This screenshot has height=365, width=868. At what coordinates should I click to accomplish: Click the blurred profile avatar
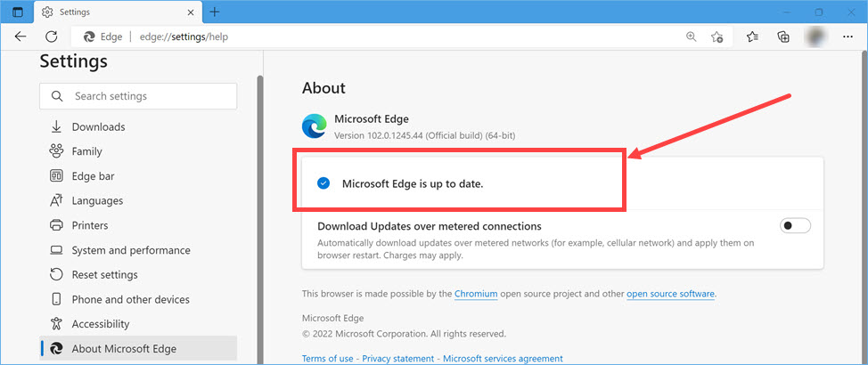pyautogui.click(x=815, y=36)
